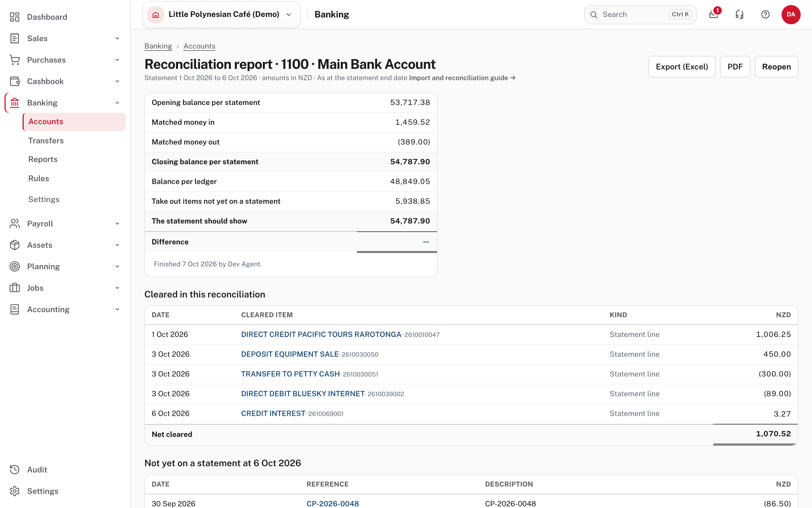Go to Transfers in Banking submenu

(46, 141)
